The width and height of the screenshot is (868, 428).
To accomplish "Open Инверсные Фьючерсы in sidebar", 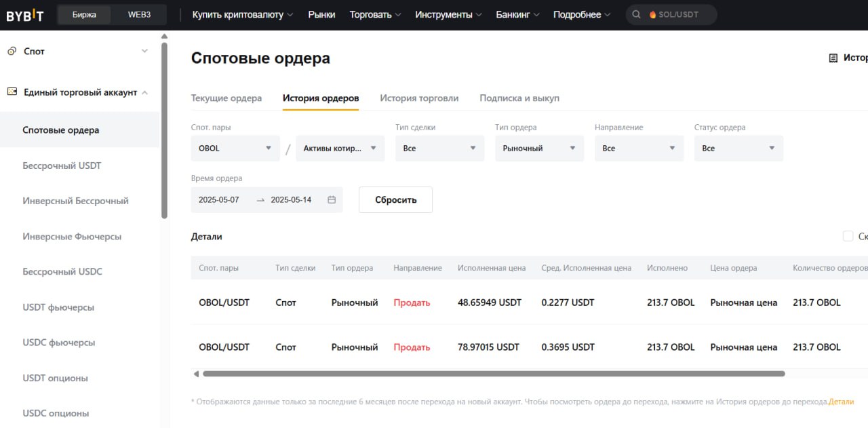I will (72, 236).
